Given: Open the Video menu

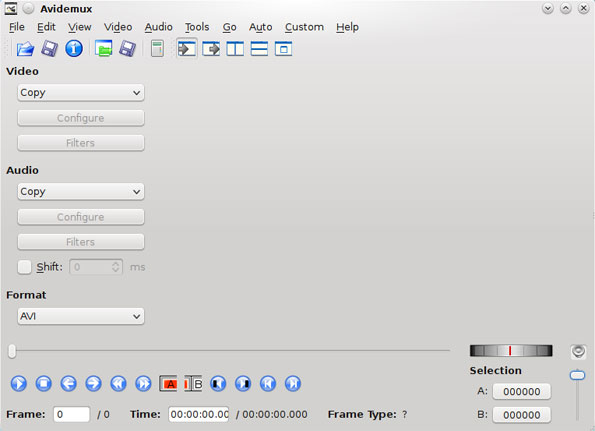Looking at the screenshot, I should pyautogui.click(x=118, y=27).
